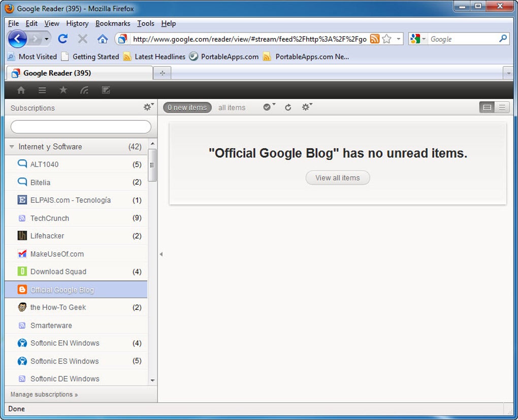
Task: Click the RSS feed icon in address bar
Action: point(374,39)
